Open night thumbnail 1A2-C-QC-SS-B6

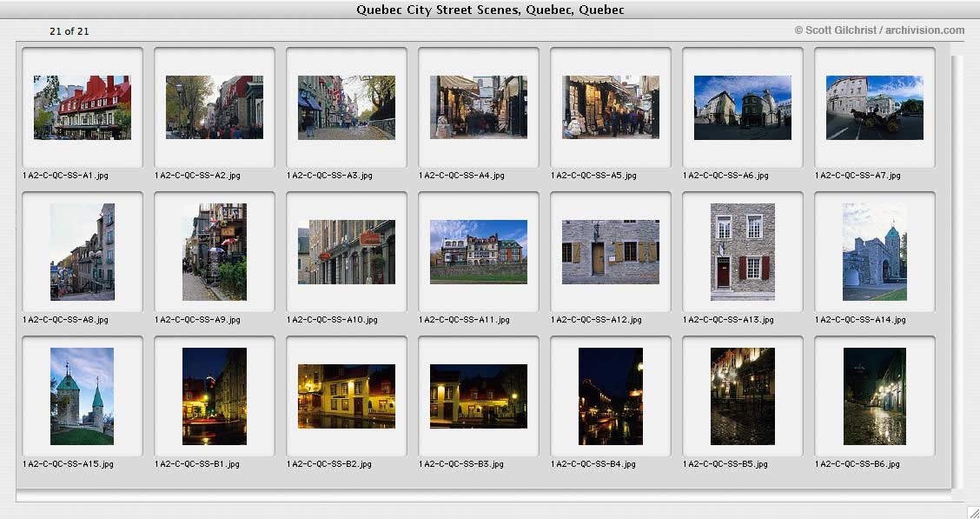pyautogui.click(x=875, y=396)
